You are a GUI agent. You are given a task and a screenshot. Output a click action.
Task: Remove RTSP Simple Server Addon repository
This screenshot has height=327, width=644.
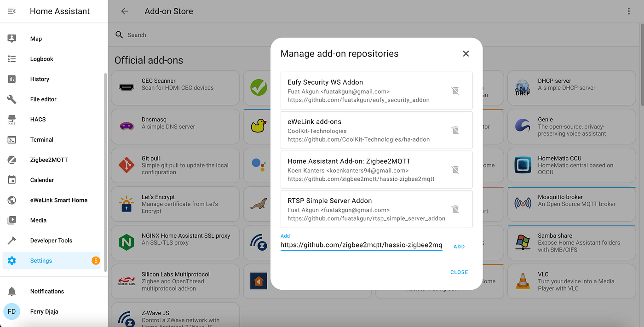(x=455, y=209)
